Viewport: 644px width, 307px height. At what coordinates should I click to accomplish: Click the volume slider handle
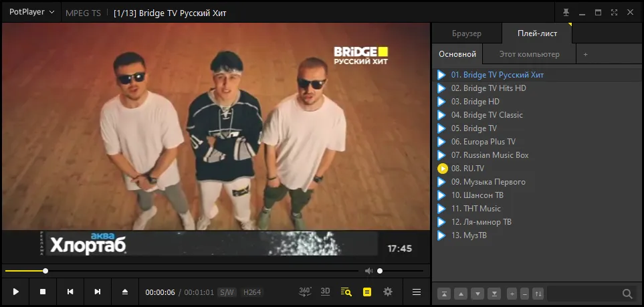point(380,271)
